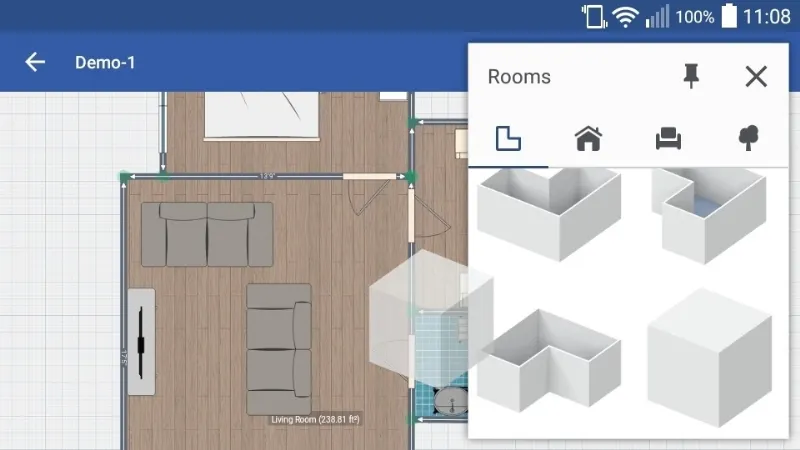
Task: Select the living room door swing
Action: pyautogui.click(x=368, y=196)
